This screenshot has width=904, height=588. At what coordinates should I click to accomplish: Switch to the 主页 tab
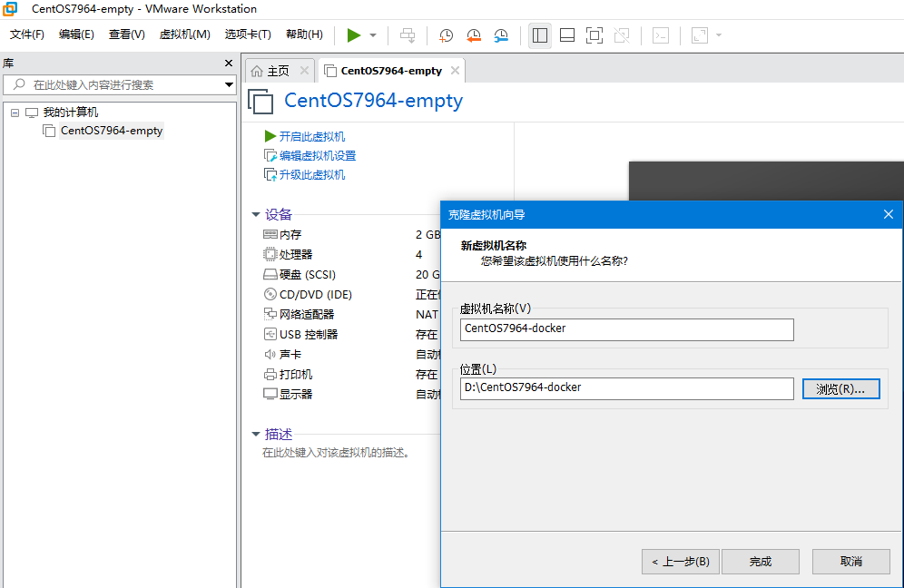point(278,71)
